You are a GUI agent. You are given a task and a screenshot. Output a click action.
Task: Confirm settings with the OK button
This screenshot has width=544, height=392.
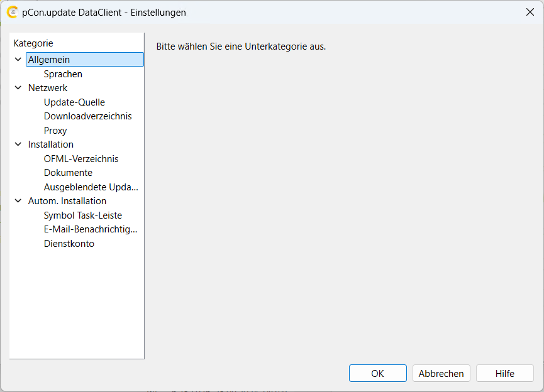(x=378, y=373)
